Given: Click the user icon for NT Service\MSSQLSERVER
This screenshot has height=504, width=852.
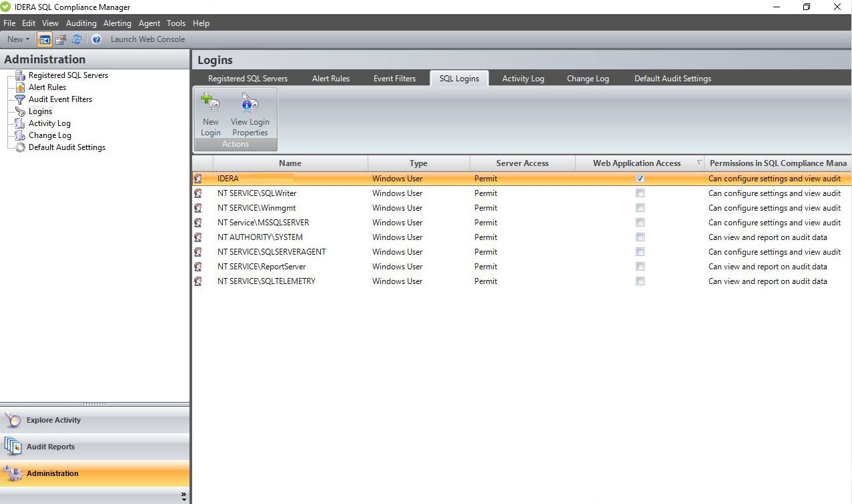Looking at the screenshot, I should click(198, 223).
